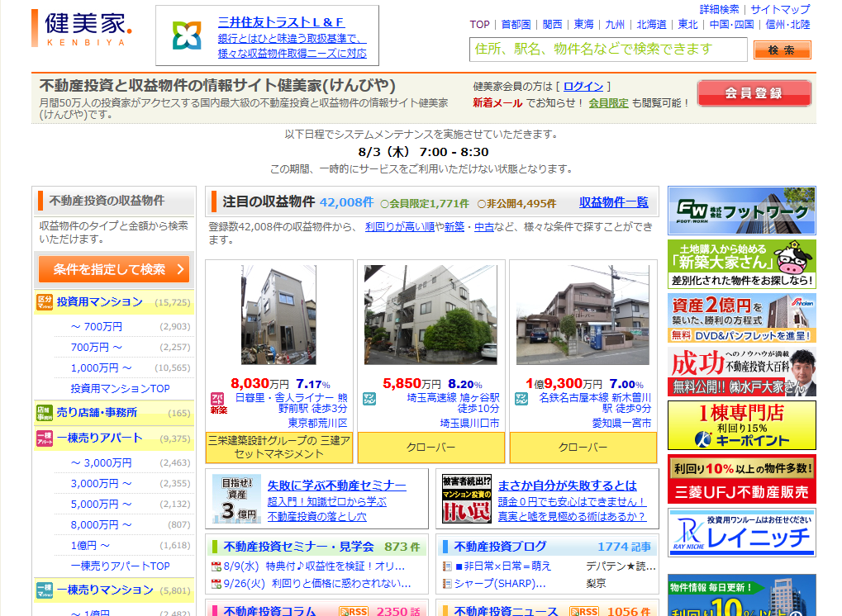This screenshot has height=616, width=842.
Task: Select the 北海道 region in top navigation
Action: (x=651, y=25)
